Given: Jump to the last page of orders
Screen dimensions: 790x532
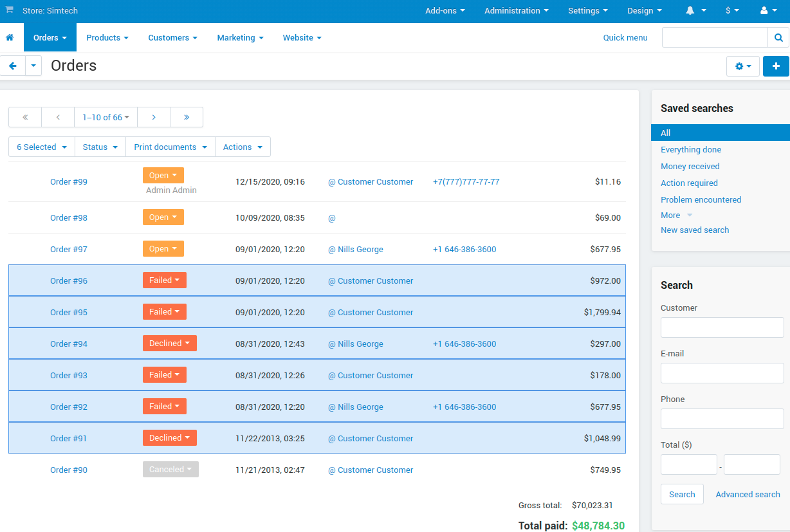Looking at the screenshot, I should coord(187,117).
